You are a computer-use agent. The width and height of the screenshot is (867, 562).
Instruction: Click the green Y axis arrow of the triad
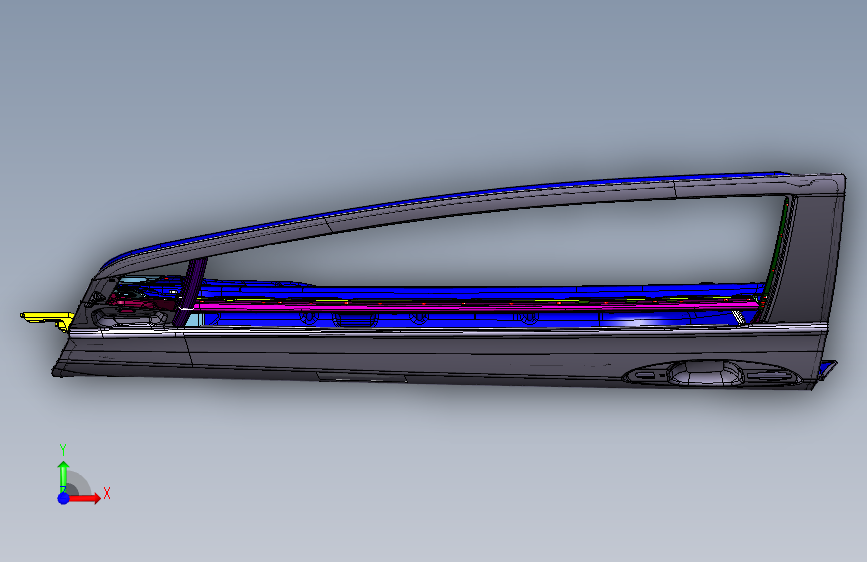pos(64,477)
